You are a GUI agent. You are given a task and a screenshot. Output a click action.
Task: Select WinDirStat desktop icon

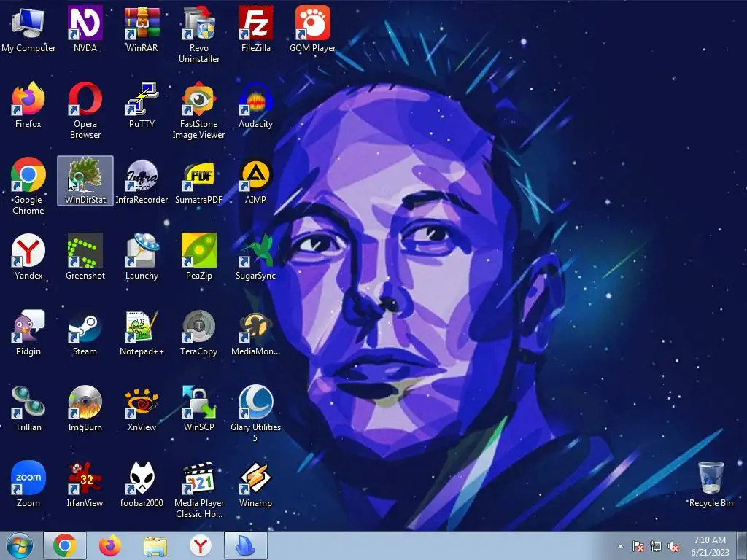tap(85, 181)
